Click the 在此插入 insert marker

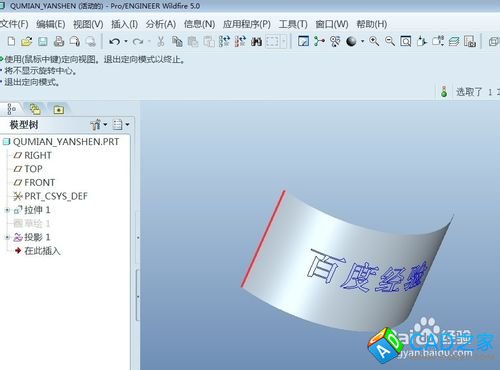click(37, 251)
